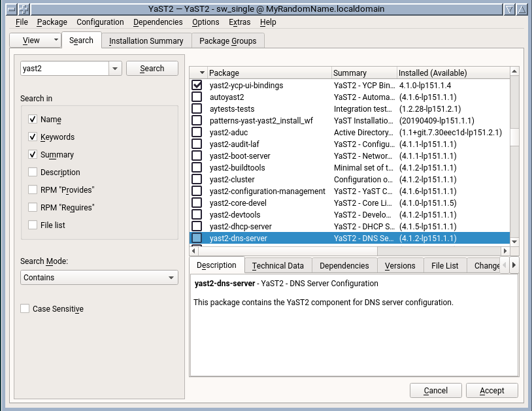Focus the yast2 search text field

65,69
